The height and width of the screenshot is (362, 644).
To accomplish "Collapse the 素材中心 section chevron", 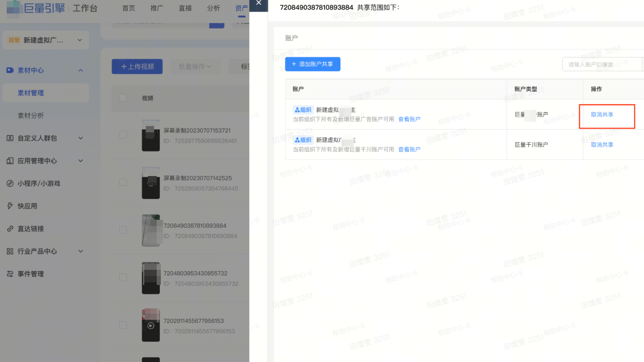I will tap(80, 70).
